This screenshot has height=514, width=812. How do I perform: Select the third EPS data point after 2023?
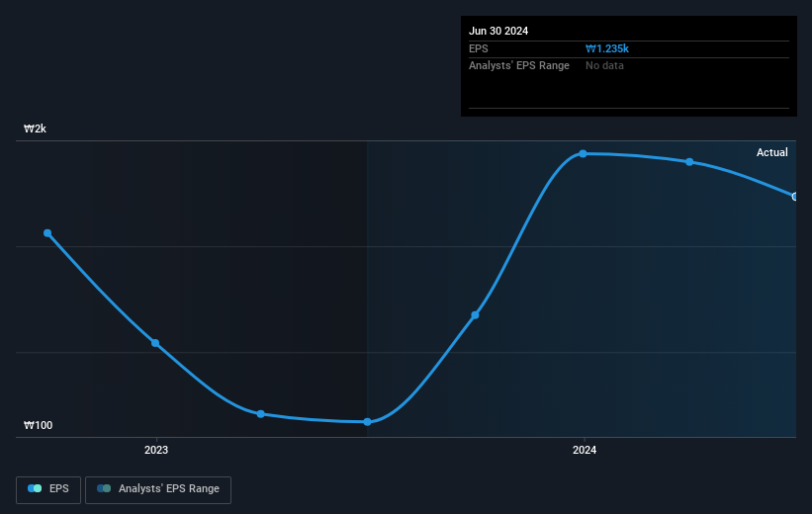(261, 414)
